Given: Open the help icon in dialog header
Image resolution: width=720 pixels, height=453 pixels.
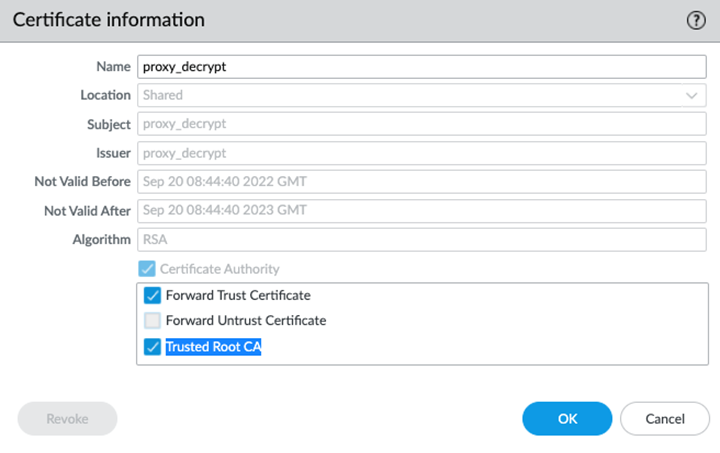Looking at the screenshot, I should coord(696,20).
